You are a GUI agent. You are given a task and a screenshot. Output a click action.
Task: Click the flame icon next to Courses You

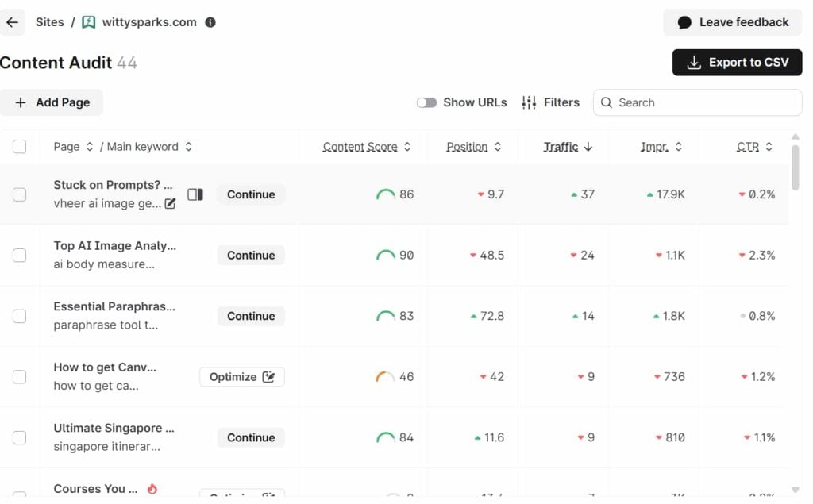(x=152, y=489)
